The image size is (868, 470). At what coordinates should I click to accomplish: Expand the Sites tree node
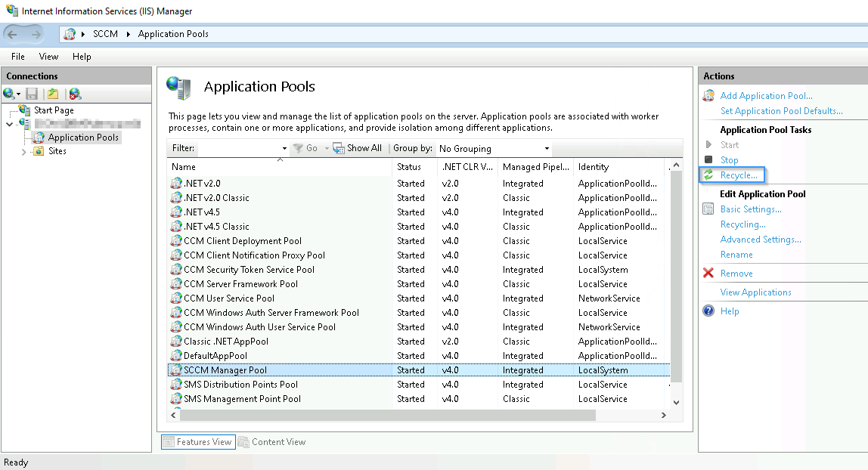[x=23, y=152]
